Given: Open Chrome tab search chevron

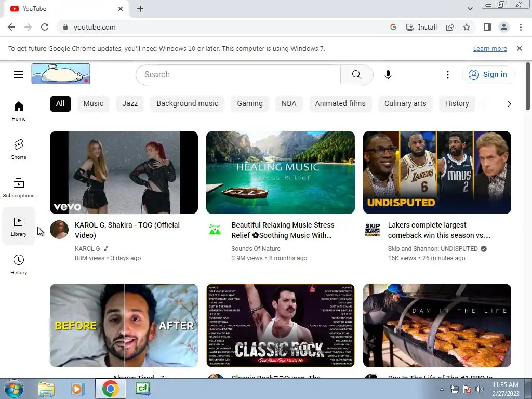Looking at the screenshot, I should (x=470, y=9).
